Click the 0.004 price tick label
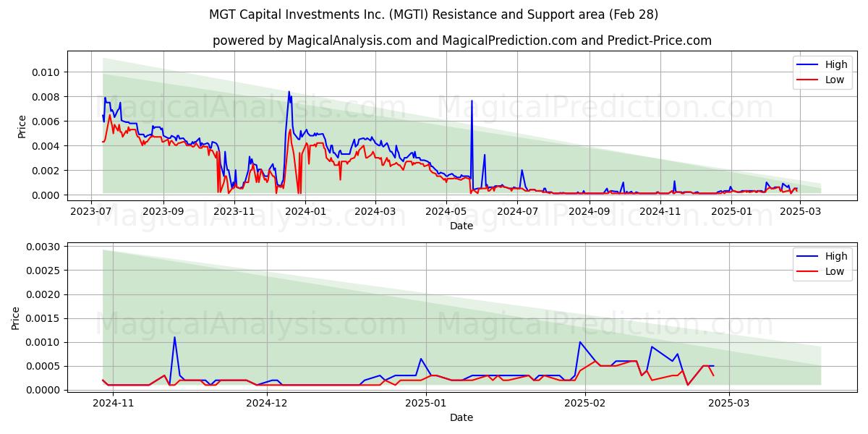Viewport: 868px width, 434px height. pyautogui.click(x=47, y=146)
